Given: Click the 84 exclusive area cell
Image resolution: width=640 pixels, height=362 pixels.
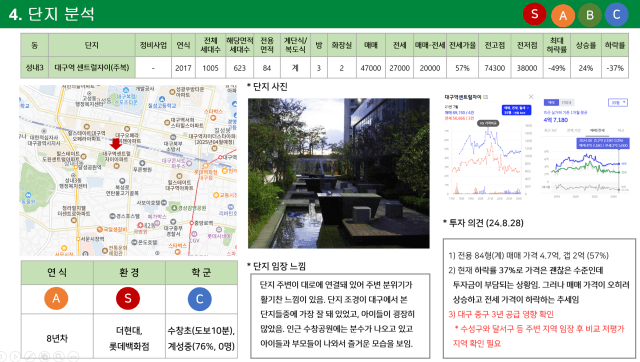Looking at the screenshot, I should click(267, 68).
